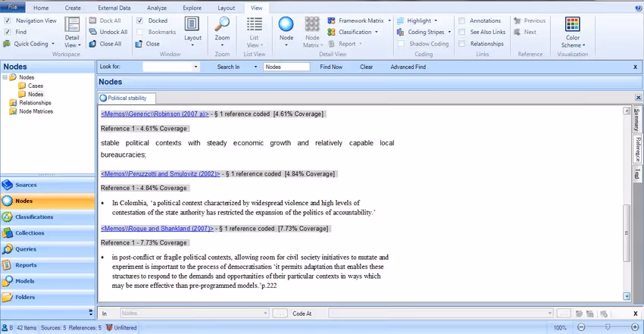
Task: Open the Look for dropdown
Action: (x=195, y=67)
